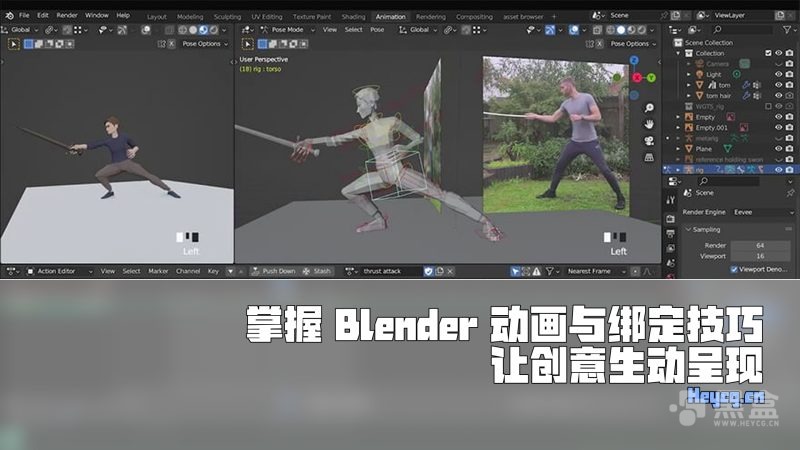
Task: Switch to the UV Editing workspace tab
Action: 266,17
